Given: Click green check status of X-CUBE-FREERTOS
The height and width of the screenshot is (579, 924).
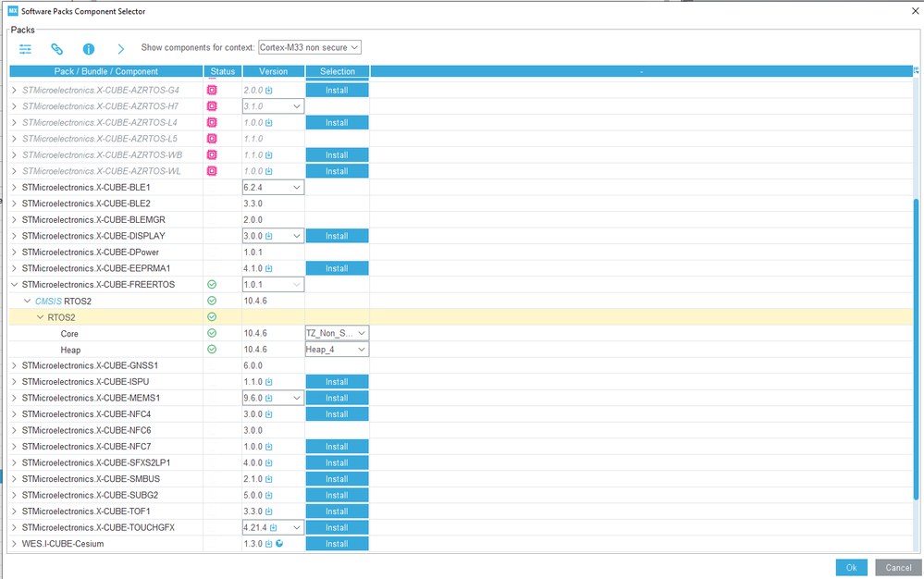Looking at the screenshot, I should click(212, 285).
